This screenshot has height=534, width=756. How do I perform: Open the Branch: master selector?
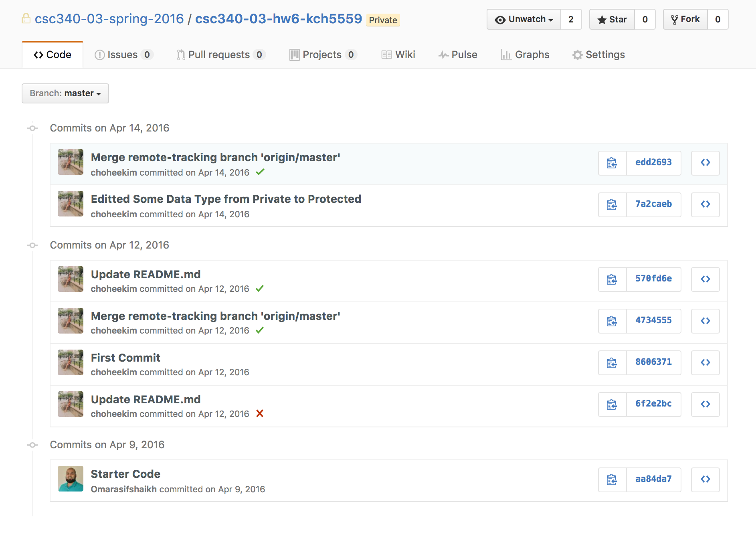[x=65, y=93]
